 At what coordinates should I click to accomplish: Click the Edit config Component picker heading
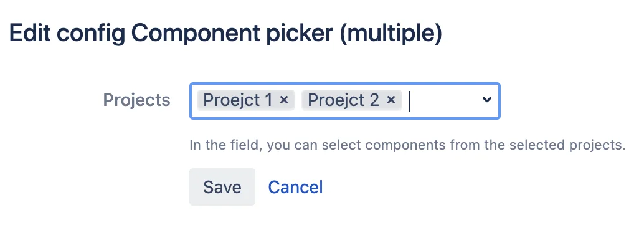[225, 33]
